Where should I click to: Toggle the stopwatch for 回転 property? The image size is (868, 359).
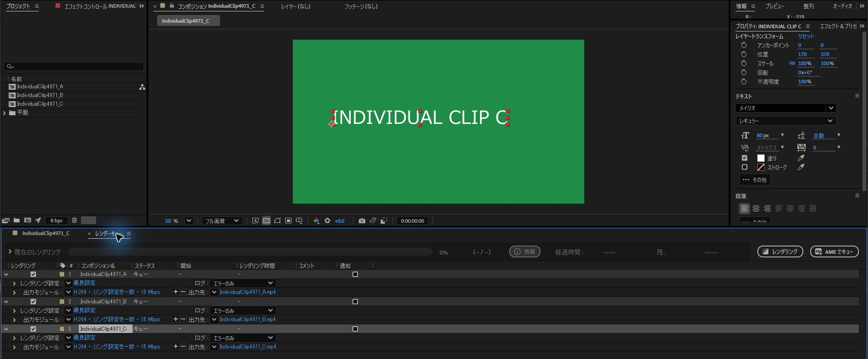coord(744,72)
